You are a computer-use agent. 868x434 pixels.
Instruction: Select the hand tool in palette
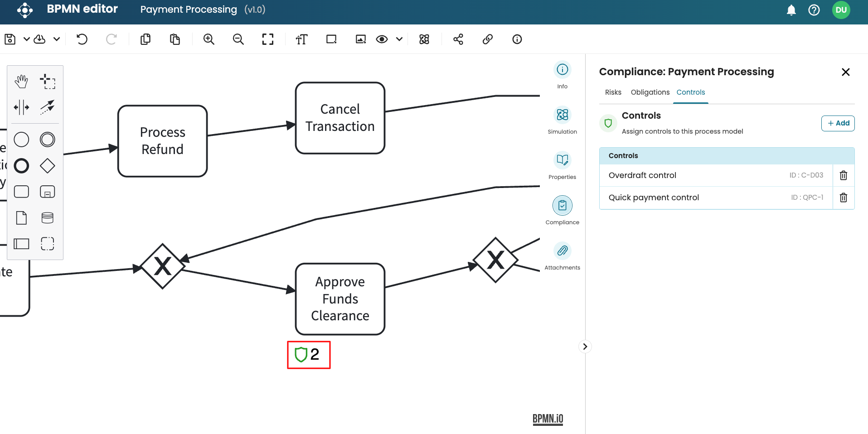point(21,82)
